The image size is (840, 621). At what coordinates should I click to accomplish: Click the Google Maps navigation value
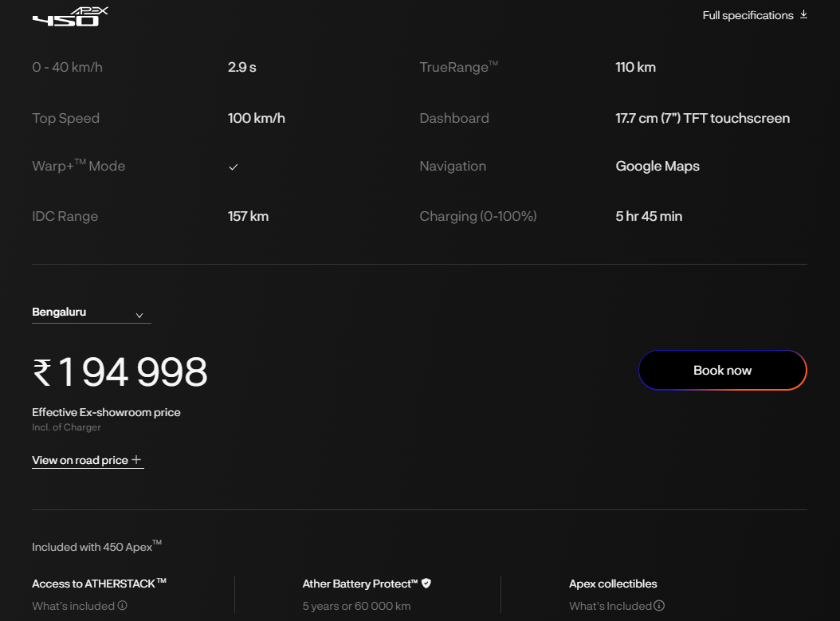coord(657,167)
